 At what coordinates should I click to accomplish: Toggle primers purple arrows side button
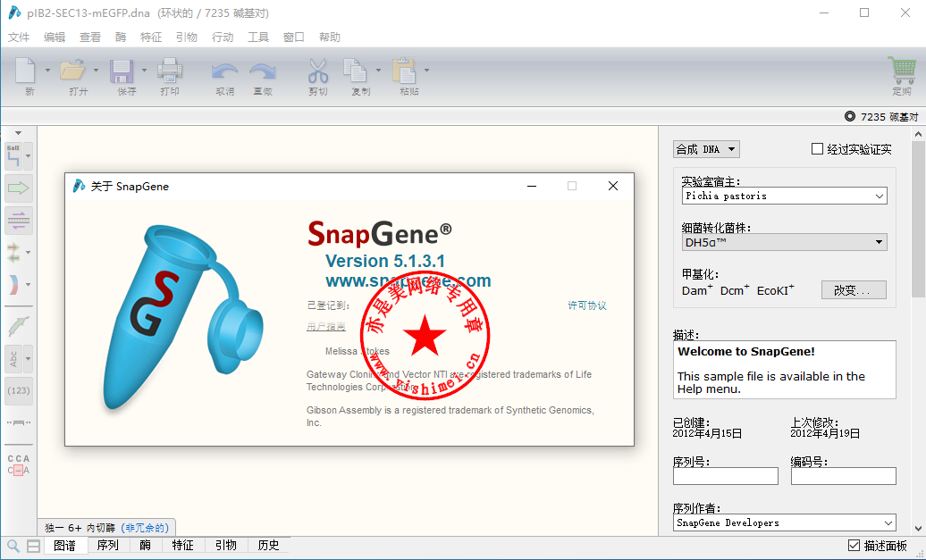pos(18,221)
